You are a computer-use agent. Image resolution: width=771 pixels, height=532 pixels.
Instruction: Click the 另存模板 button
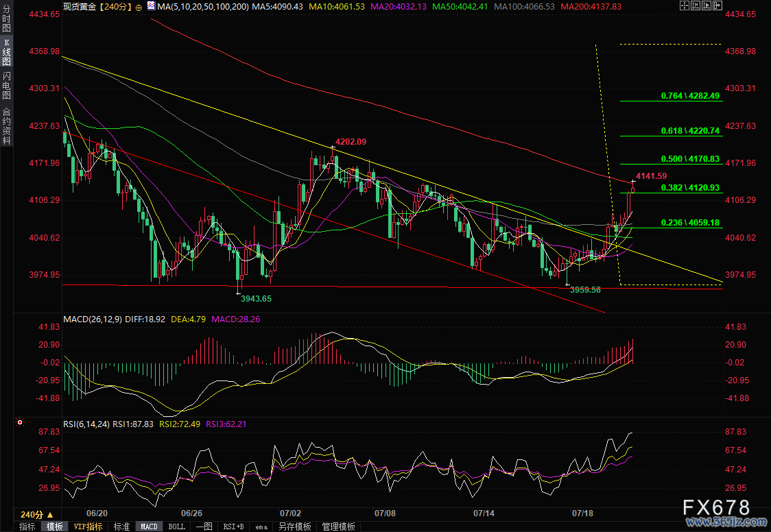pyautogui.click(x=294, y=527)
